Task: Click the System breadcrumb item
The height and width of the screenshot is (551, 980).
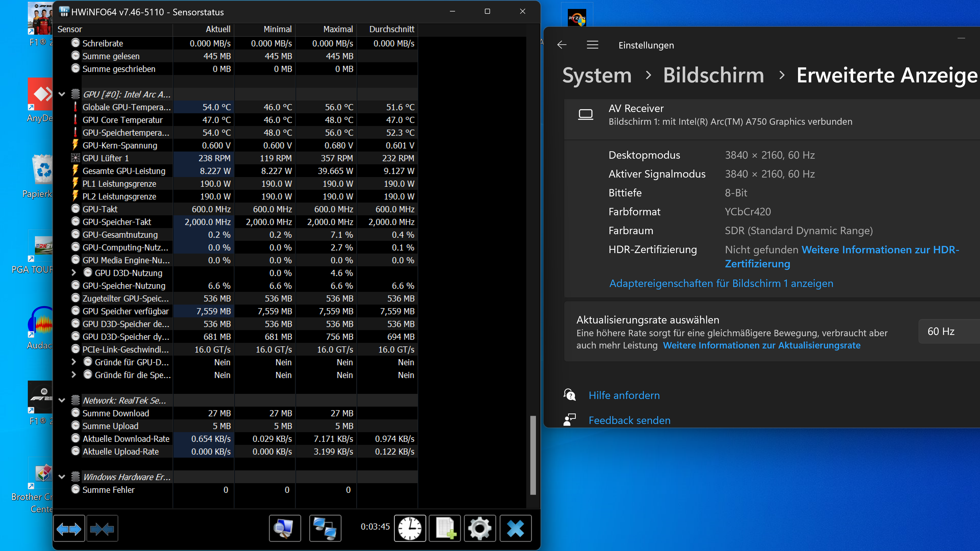Action: (x=596, y=75)
